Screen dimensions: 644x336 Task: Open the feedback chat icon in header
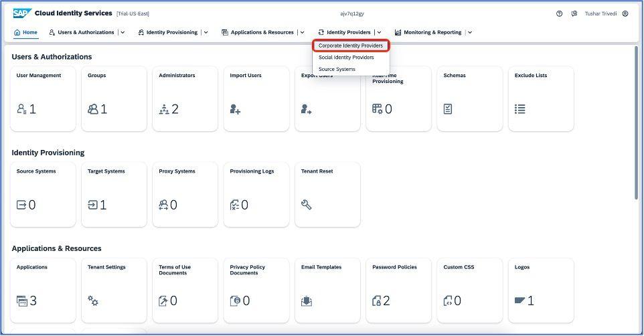click(x=574, y=13)
